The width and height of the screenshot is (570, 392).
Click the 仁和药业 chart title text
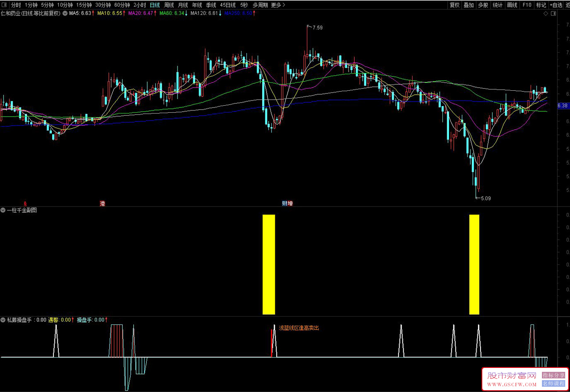pyautogui.click(x=30, y=14)
